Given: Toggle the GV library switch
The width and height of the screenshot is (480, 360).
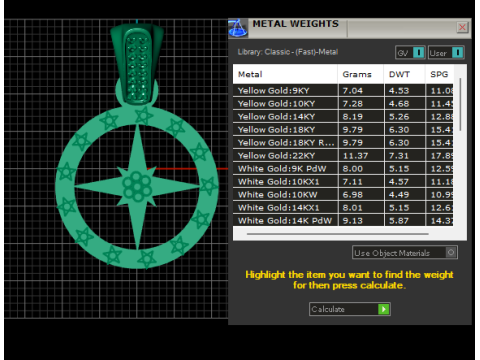Looking at the screenshot, I should tap(410, 53).
